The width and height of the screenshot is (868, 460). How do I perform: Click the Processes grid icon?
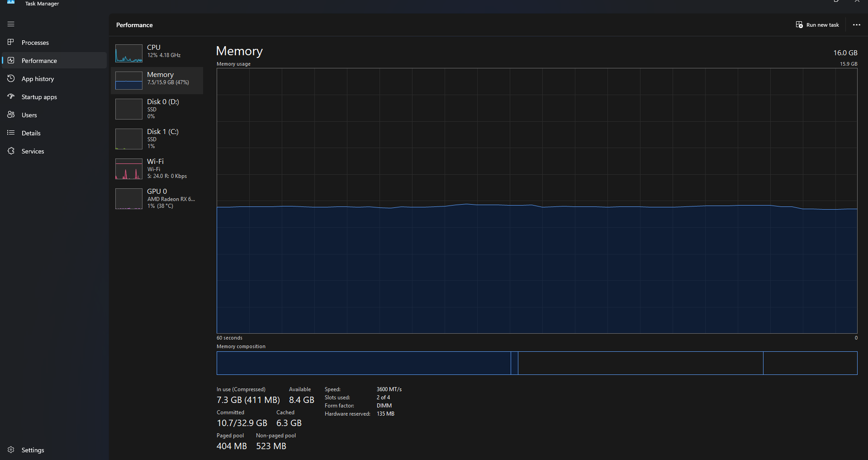pyautogui.click(x=11, y=42)
